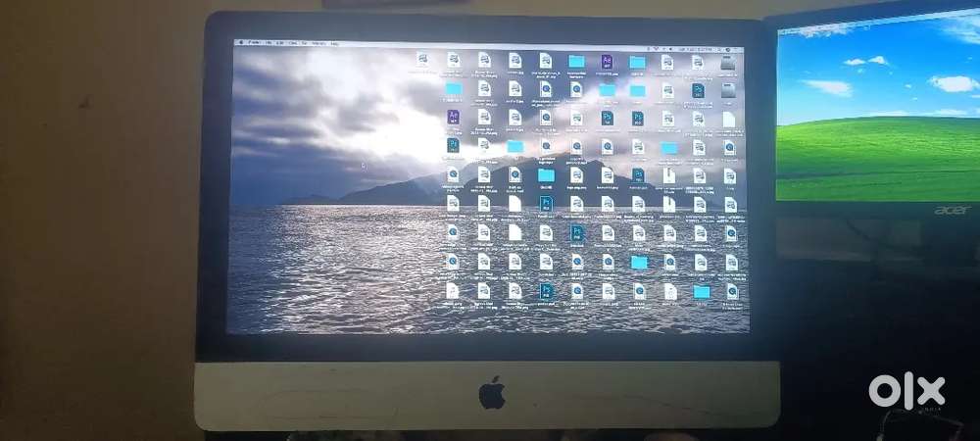Select the folder left of the top-row After Effects file
This screenshot has width=980, height=441.
[576, 62]
